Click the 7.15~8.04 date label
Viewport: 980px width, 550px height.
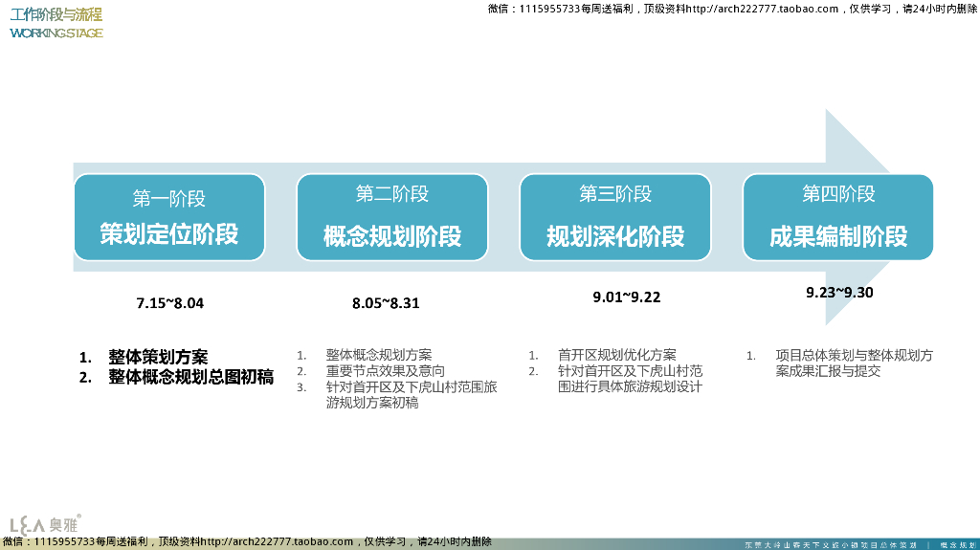pos(170,303)
